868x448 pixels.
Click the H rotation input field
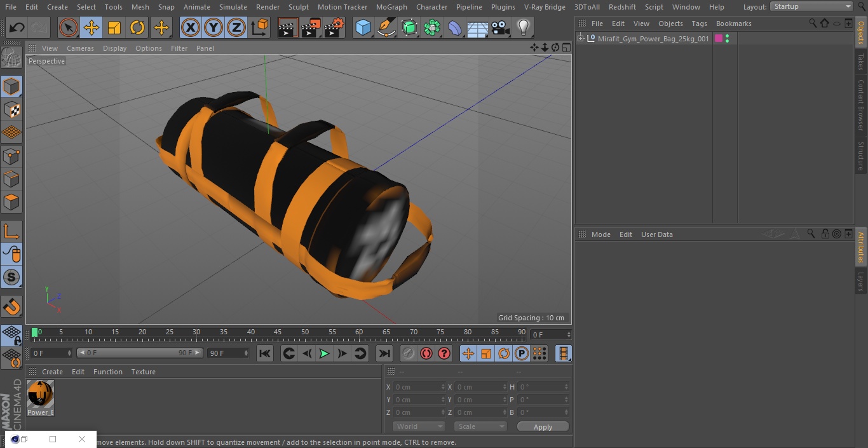[x=544, y=387]
